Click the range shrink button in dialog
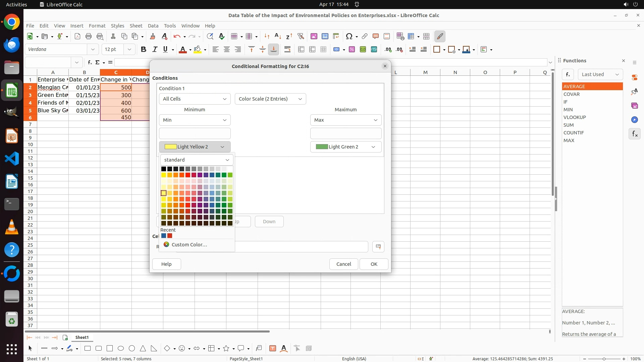Screen dimensions: 644x362 378,247
